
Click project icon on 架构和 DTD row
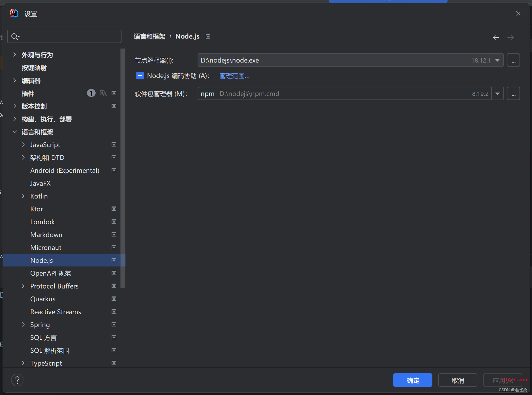click(114, 157)
